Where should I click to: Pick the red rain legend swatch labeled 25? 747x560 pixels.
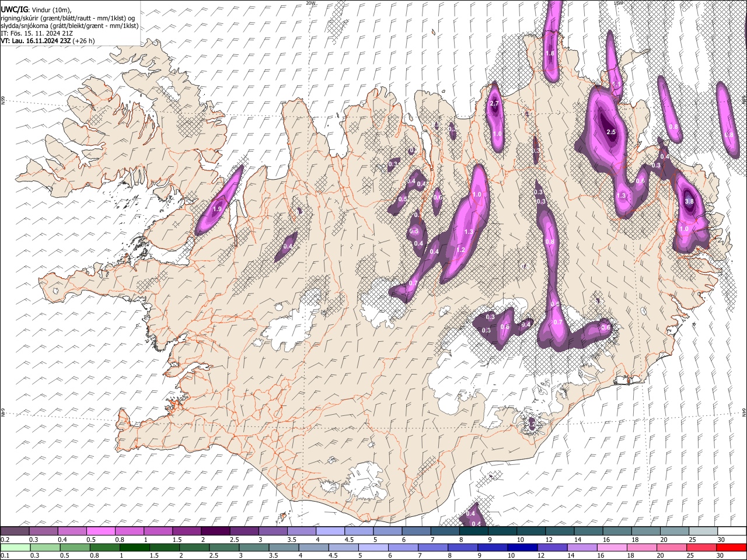[701, 548]
